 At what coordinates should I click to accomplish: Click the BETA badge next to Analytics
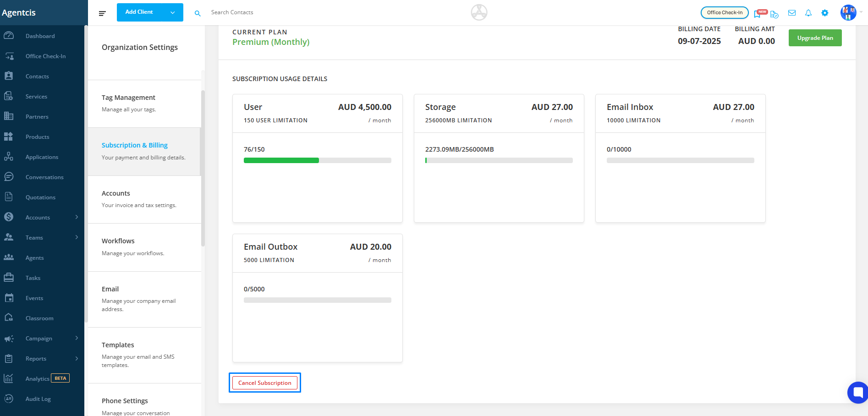pyautogui.click(x=60, y=378)
